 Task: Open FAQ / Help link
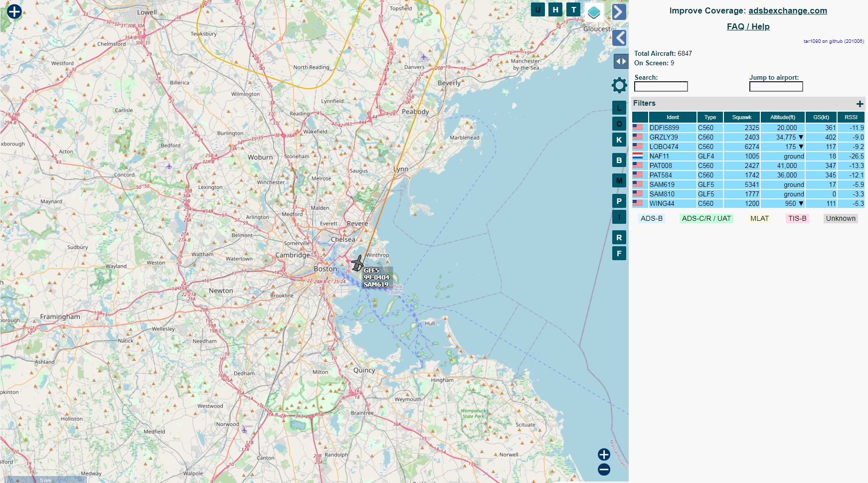748,26
